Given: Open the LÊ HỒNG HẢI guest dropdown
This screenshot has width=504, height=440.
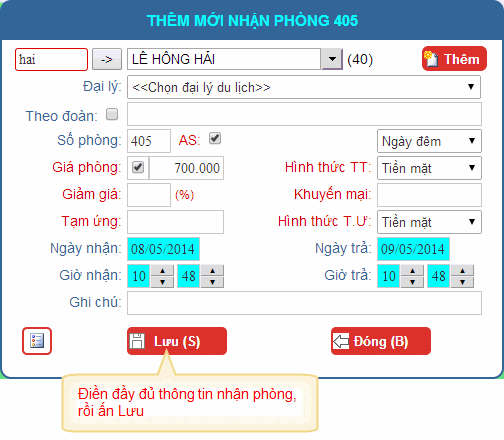Looking at the screenshot, I should (x=332, y=59).
